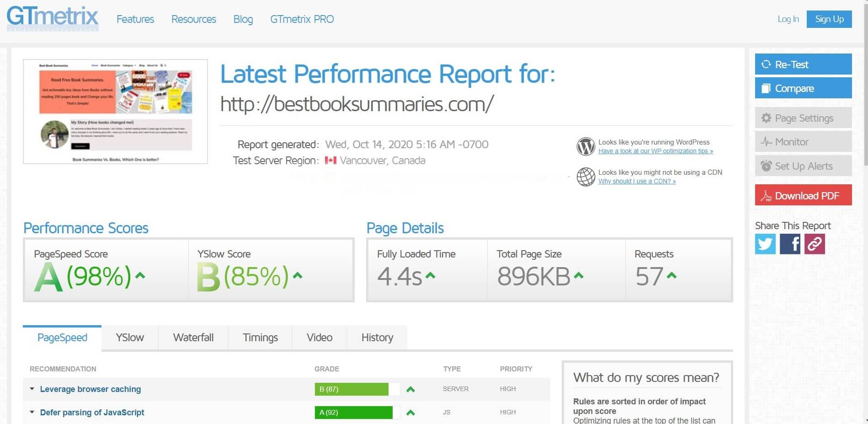
Task: Open the History tab
Action: pyautogui.click(x=377, y=338)
